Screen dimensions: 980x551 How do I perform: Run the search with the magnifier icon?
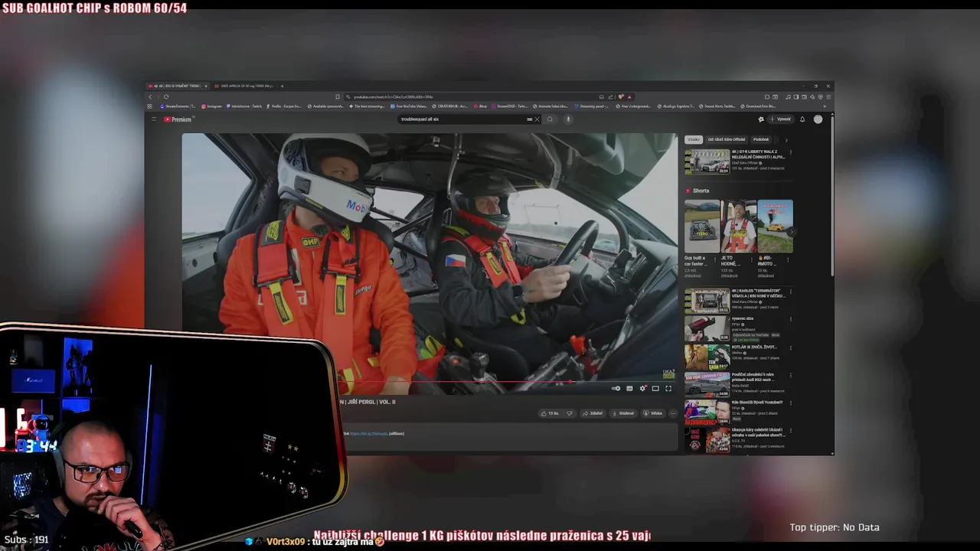(550, 119)
